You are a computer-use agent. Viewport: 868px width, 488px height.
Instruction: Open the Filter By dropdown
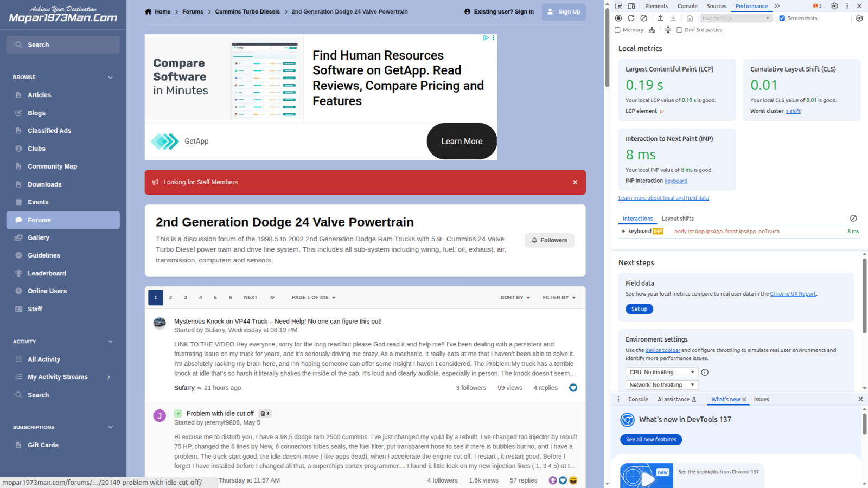click(559, 298)
